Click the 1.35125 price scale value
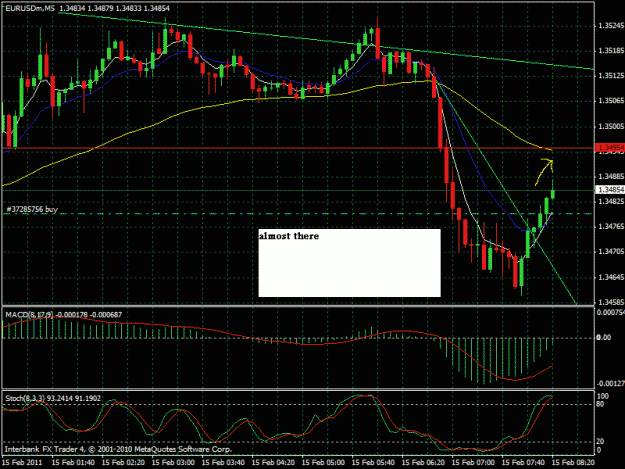 coord(611,75)
